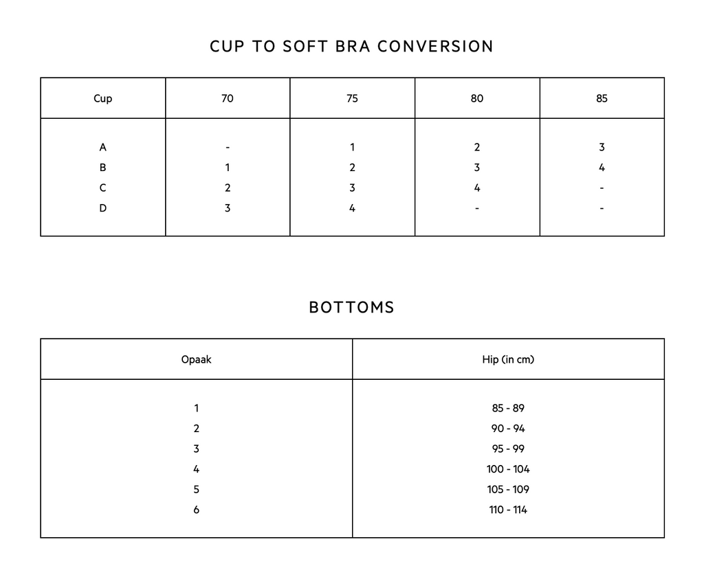The image size is (704, 588).
Task: Click the hip range '85 - 89'
Action: point(508,408)
